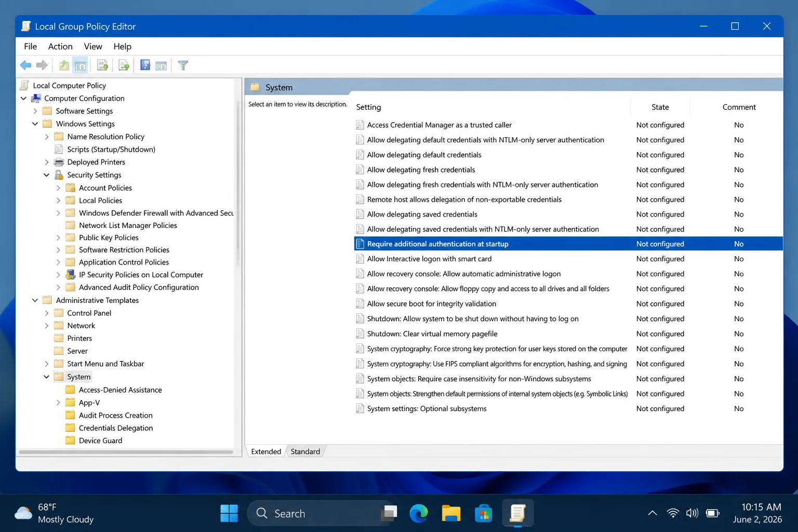798x532 pixels.
Task: Click the Computer Configuration computer icon
Action: pyautogui.click(x=36, y=98)
